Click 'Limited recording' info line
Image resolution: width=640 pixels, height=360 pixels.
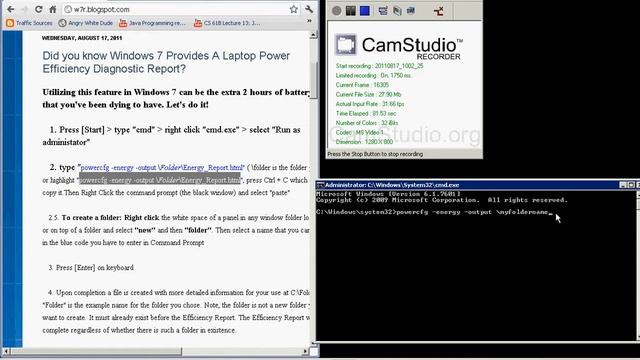[x=373, y=76]
